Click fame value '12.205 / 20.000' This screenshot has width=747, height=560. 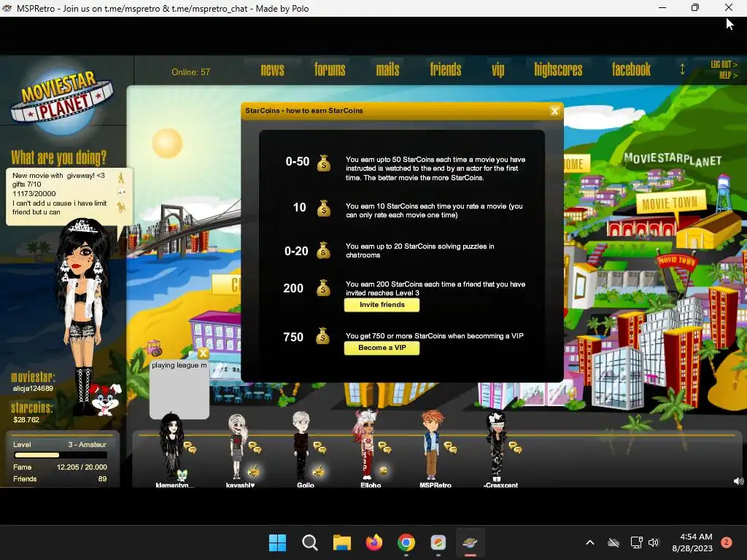82,467
